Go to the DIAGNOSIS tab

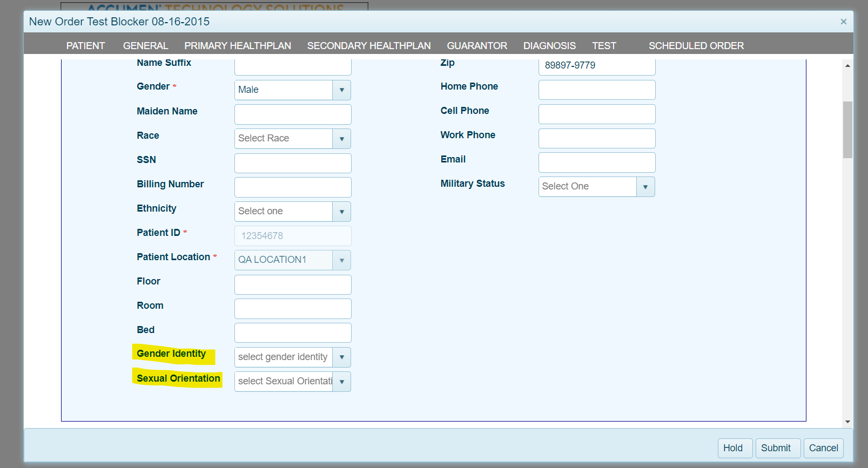tap(549, 46)
